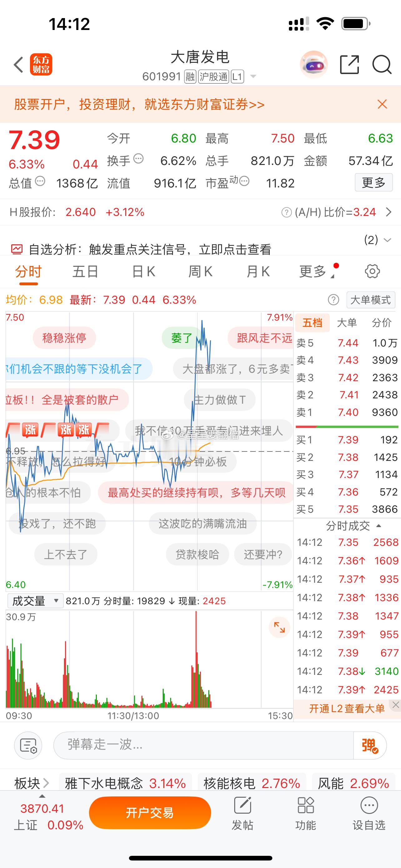Viewport: 401px width, 868px height.
Task: Switch to the 分时 tab
Action: click(28, 271)
